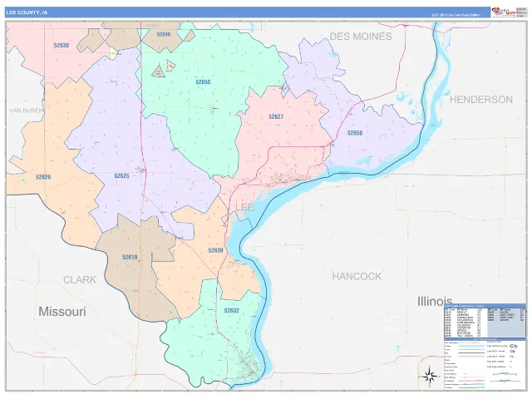Screen dimensions: 532x399
Task: Click the ZIP label in the brown area near the top
Action: (x=164, y=34)
